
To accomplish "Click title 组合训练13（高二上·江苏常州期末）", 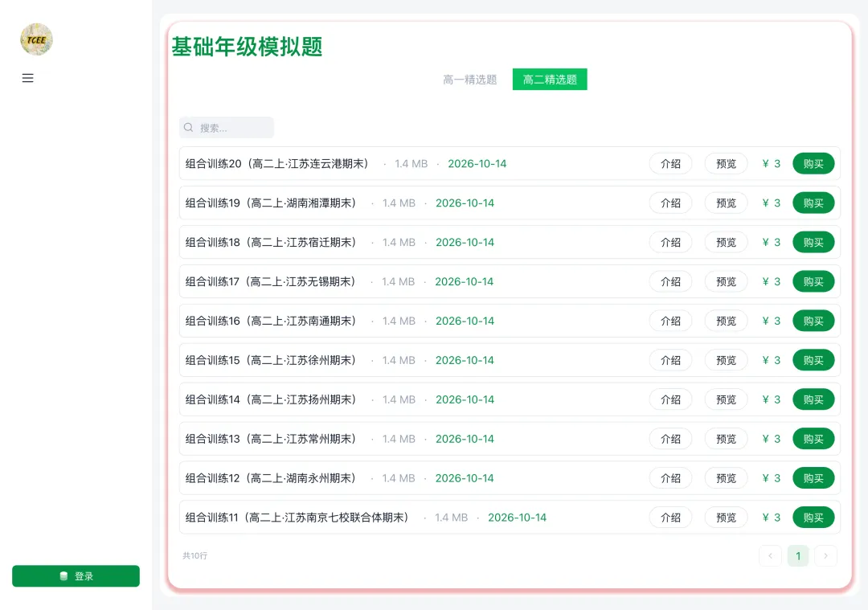I will point(272,438).
